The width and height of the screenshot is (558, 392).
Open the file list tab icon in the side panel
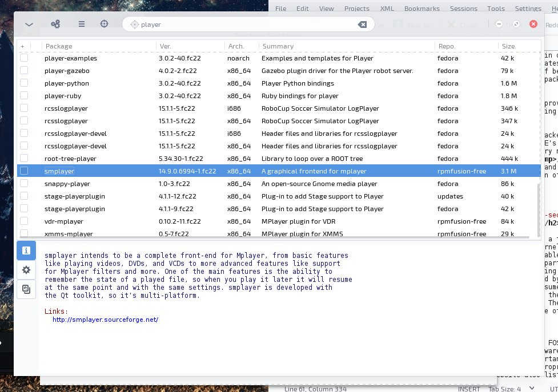[26, 289]
